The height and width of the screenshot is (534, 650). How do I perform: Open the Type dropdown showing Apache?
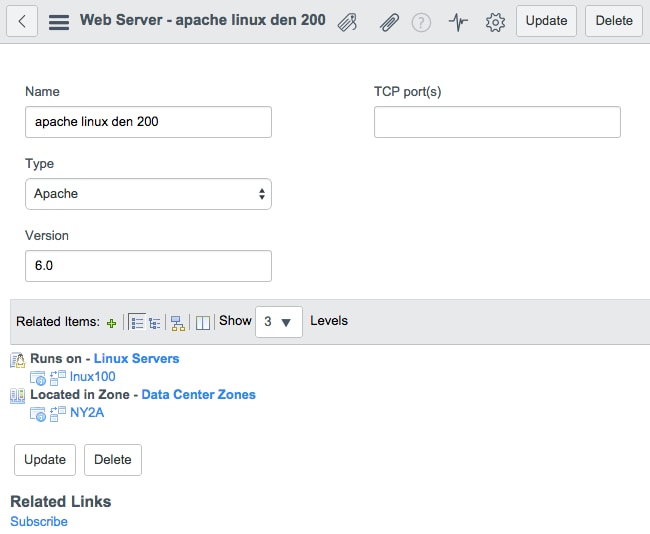point(148,194)
